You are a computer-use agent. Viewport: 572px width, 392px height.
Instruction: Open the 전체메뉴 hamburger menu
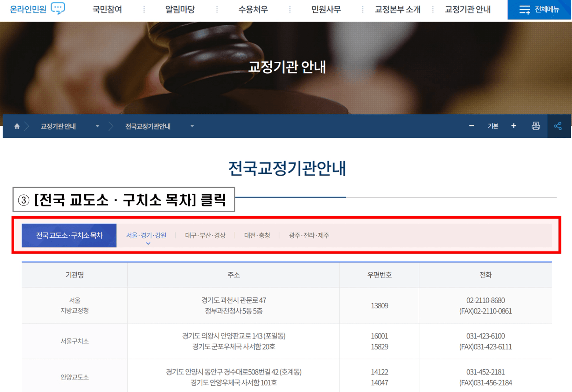[539, 10]
